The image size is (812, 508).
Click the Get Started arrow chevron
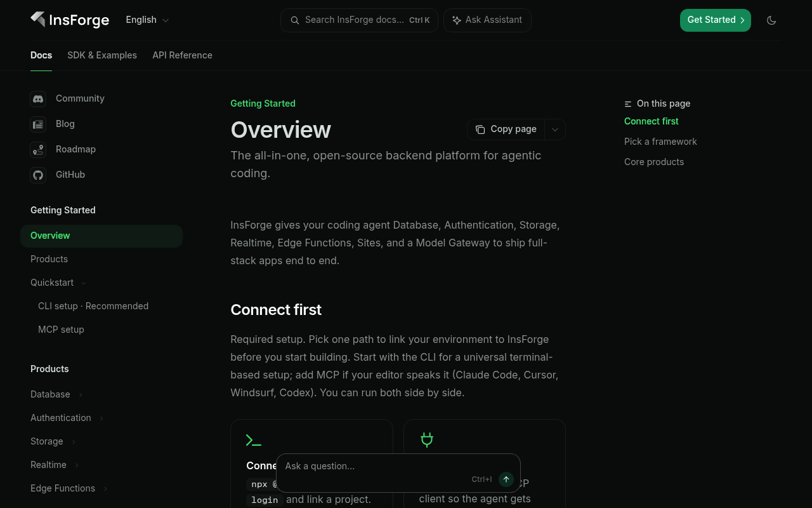pyautogui.click(x=742, y=20)
